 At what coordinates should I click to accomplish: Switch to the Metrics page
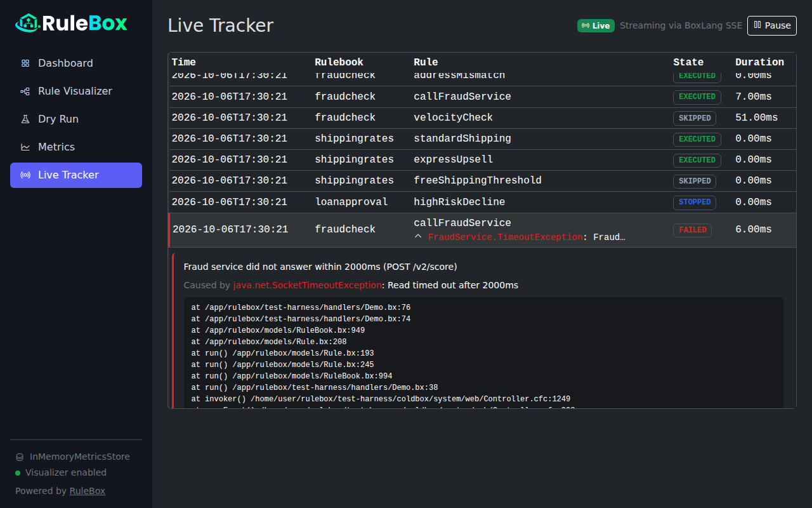(x=76, y=147)
